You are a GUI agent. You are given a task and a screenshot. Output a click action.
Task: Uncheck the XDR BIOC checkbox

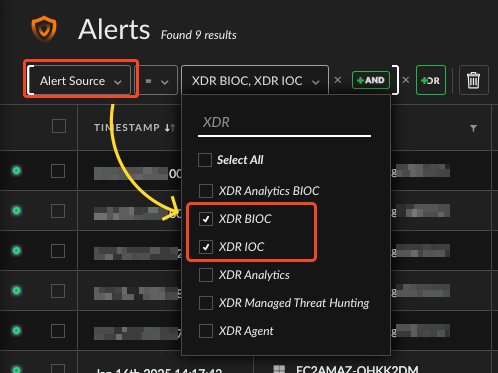[x=206, y=219]
